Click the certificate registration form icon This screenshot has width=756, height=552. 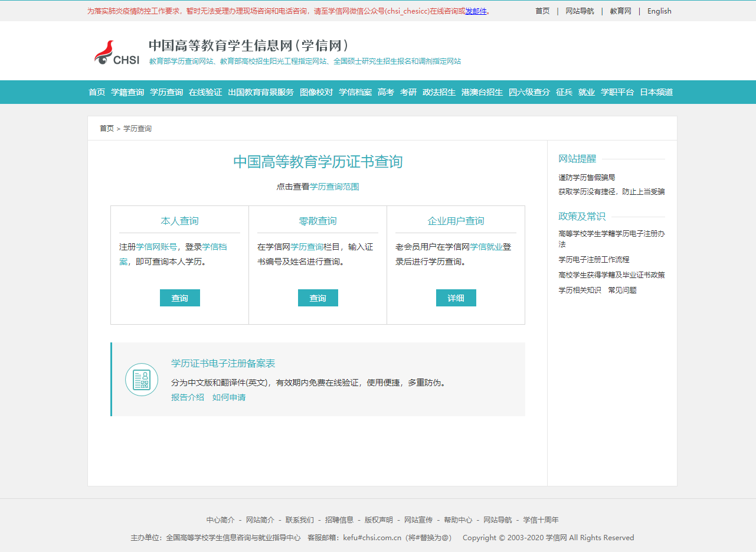[x=142, y=380]
